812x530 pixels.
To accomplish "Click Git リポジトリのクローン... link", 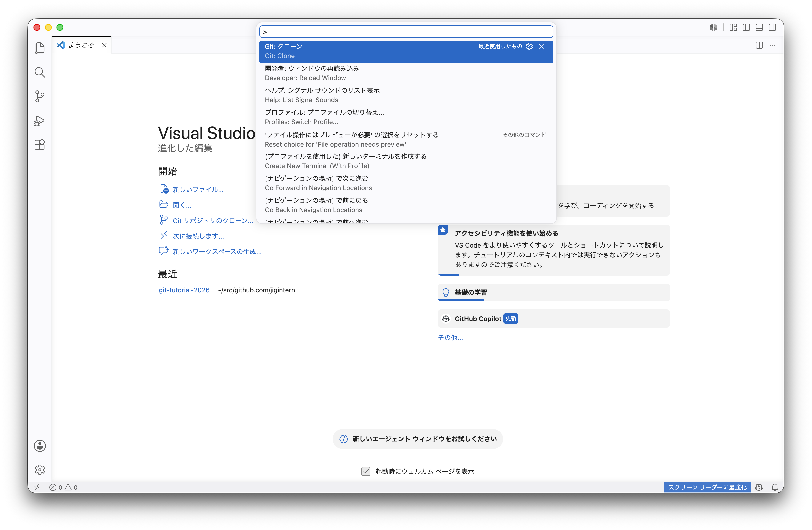I will pyautogui.click(x=213, y=221).
